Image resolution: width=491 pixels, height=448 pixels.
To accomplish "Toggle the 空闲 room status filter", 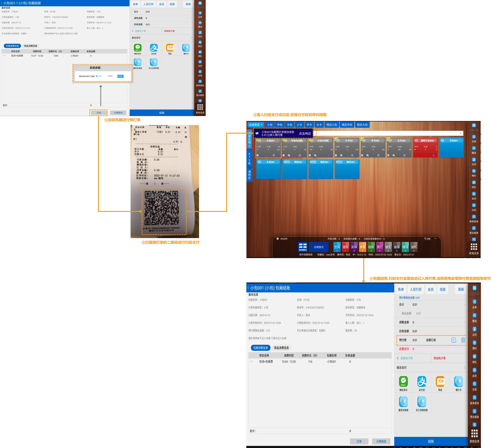I will point(337,247).
